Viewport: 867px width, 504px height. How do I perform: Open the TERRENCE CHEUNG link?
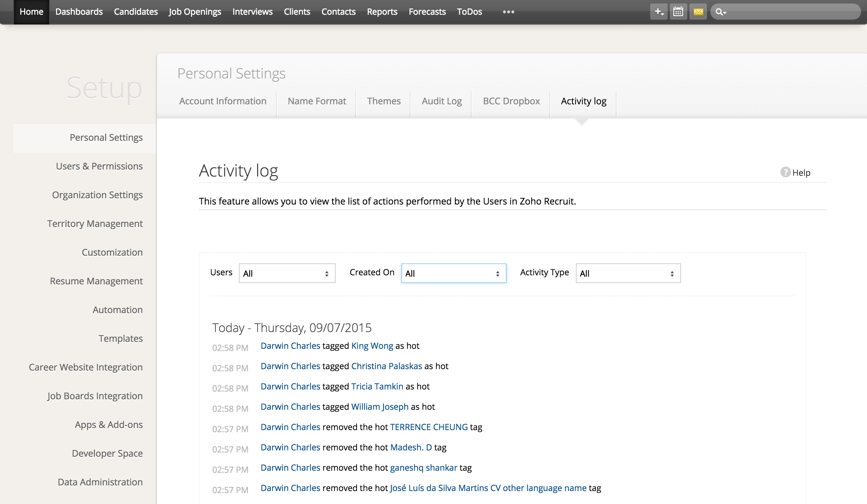429,427
